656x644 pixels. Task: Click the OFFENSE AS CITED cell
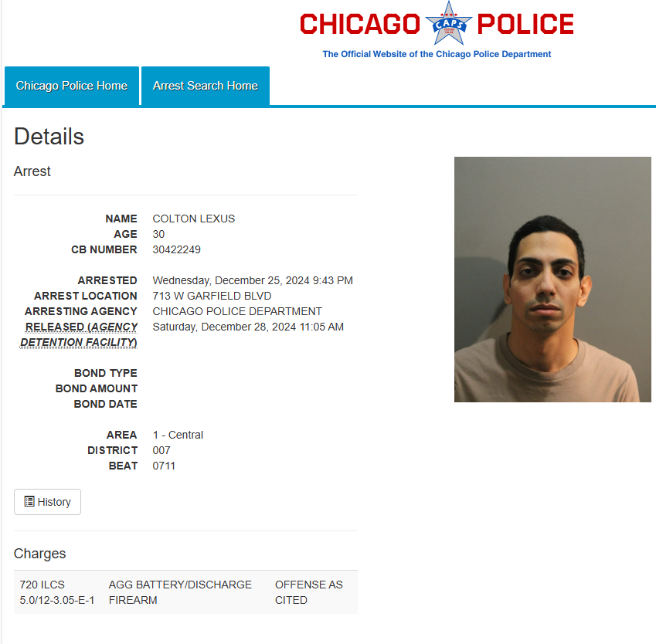tap(309, 592)
